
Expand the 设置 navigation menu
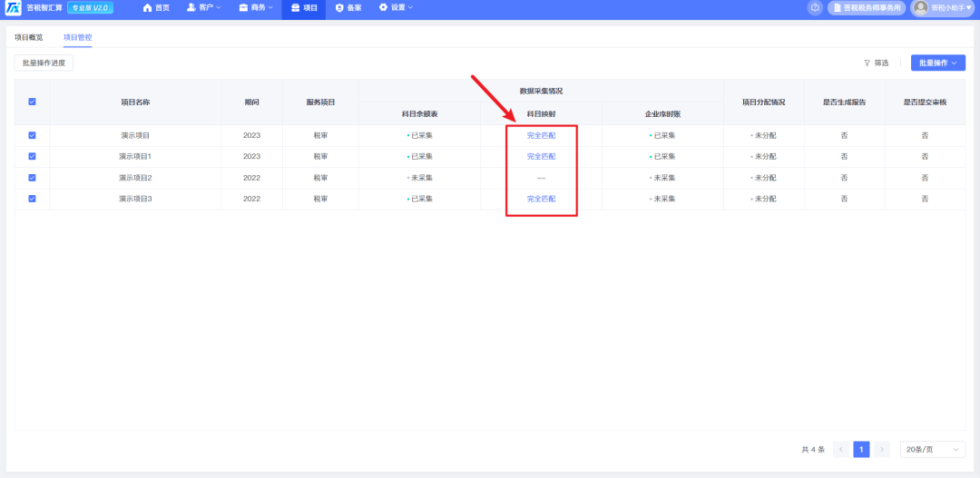tap(396, 8)
